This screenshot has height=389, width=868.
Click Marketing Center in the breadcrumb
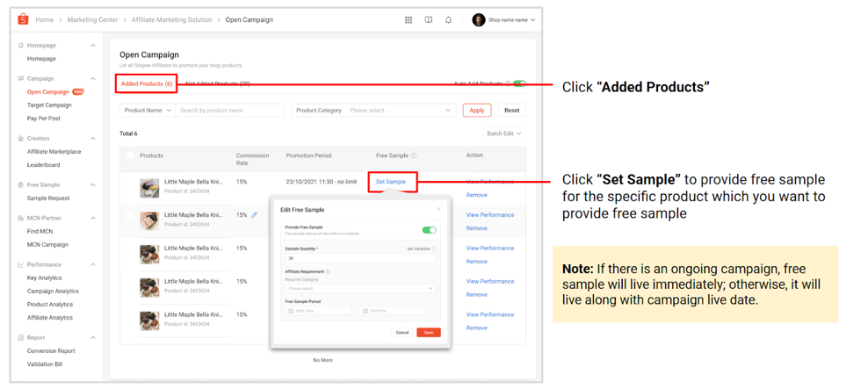(92, 20)
